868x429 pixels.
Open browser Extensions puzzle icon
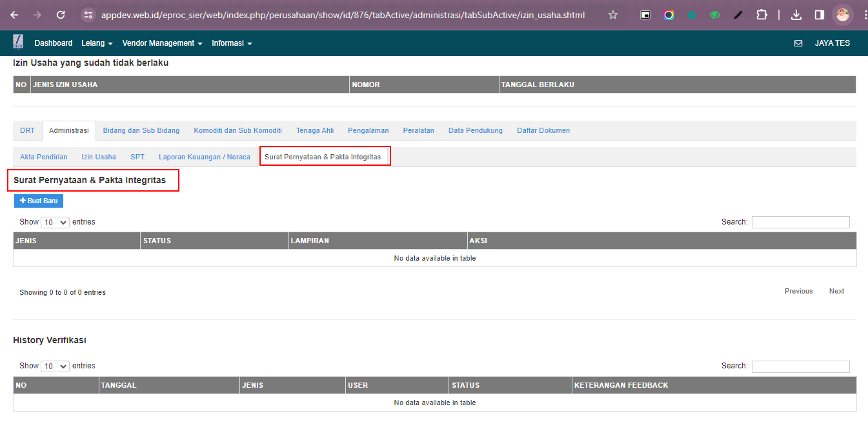coord(762,15)
